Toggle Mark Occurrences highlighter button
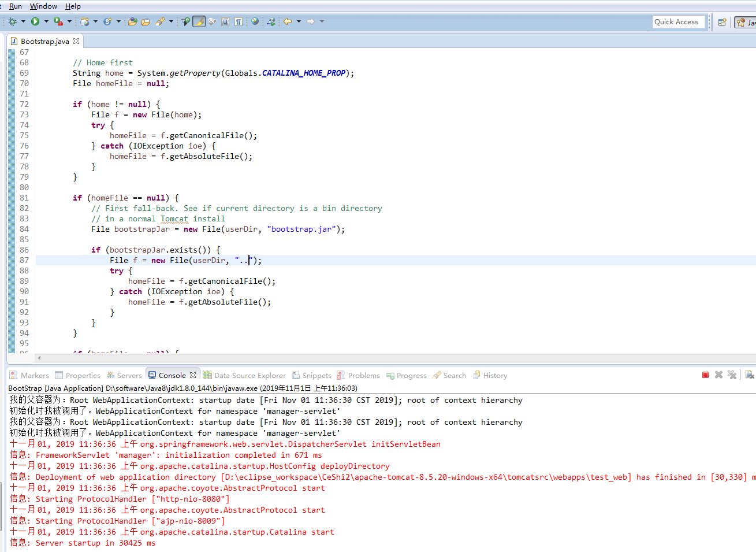 click(x=199, y=21)
